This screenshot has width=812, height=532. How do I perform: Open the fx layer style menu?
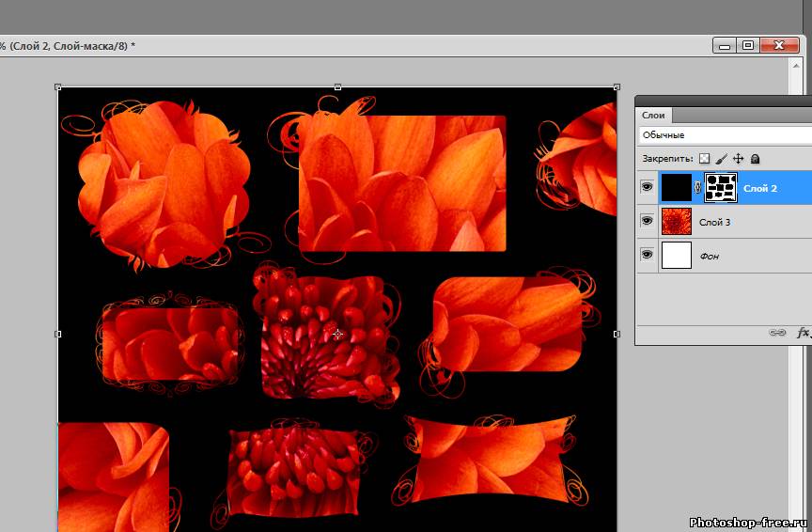(x=803, y=333)
